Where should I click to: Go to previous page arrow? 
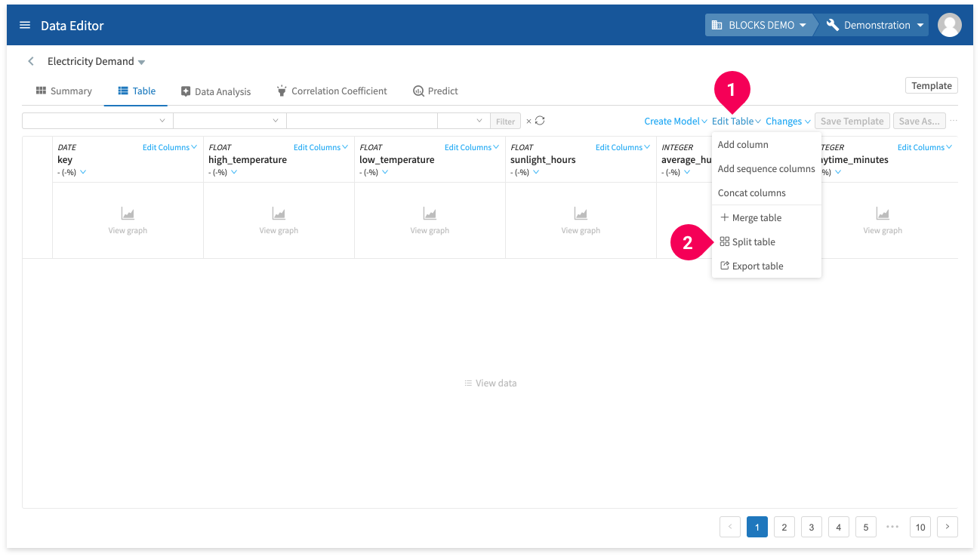click(730, 527)
